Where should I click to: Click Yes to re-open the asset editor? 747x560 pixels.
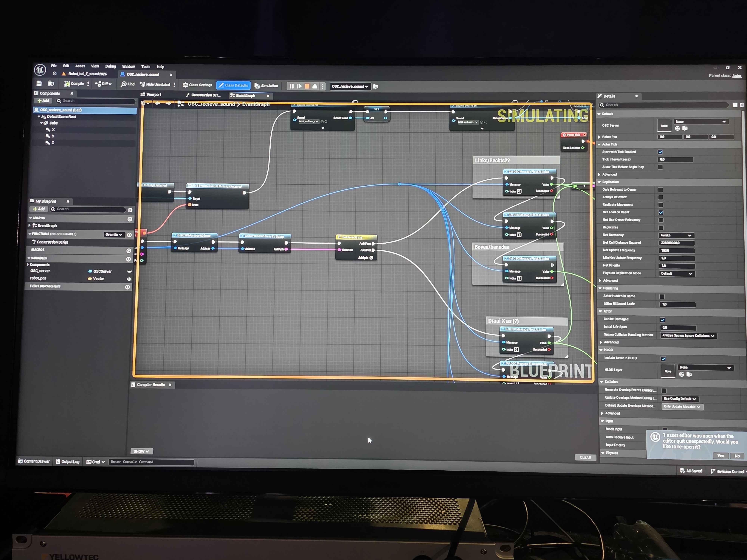tap(721, 455)
